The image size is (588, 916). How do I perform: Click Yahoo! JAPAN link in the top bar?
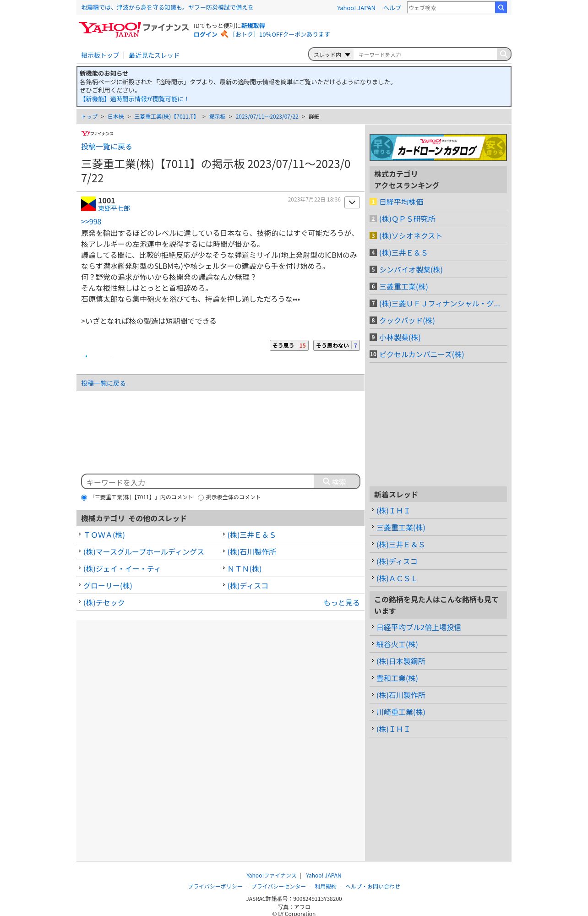click(356, 8)
